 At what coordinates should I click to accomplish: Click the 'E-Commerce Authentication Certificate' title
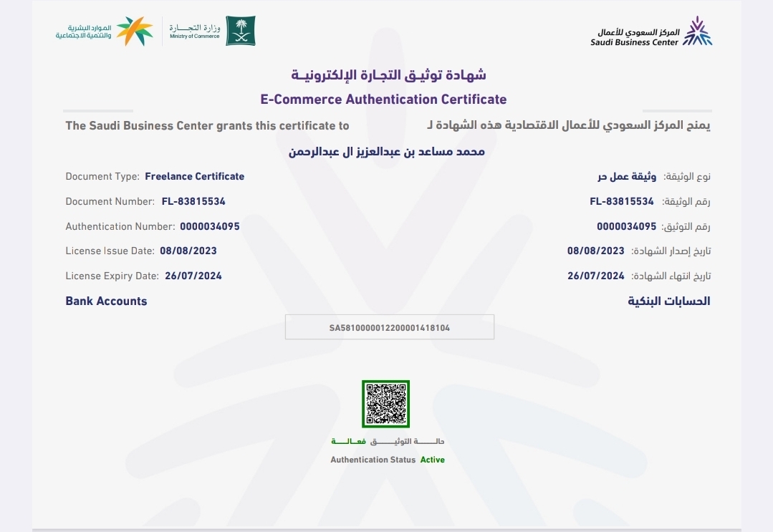(x=383, y=100)
